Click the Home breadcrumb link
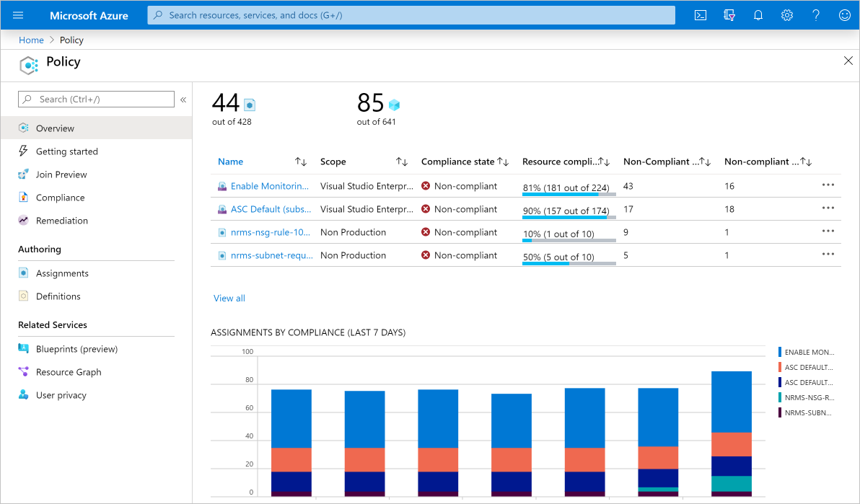Image resolution: width=860 pixels, height=504 pixels. click(x=31, y=40)
